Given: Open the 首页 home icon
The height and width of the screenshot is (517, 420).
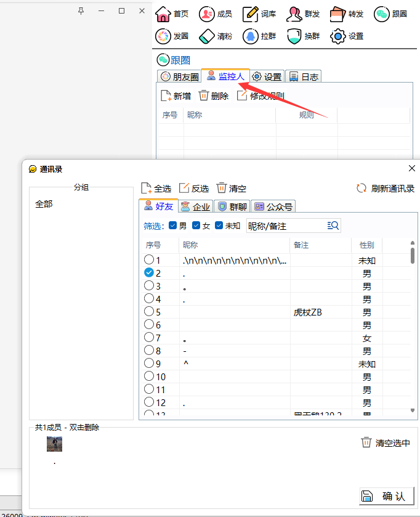Looking at the screenshot, I should (162, 14).
